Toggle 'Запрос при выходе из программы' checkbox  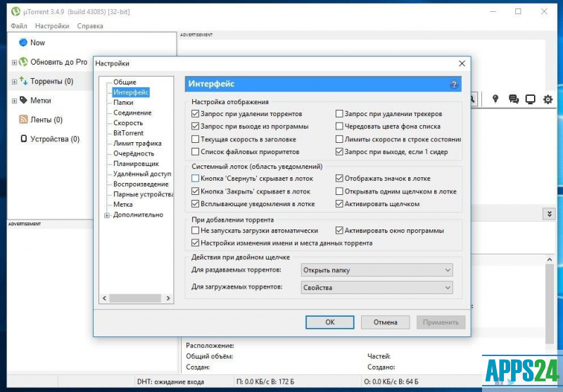pyautogui.click(x=195, y=127)
